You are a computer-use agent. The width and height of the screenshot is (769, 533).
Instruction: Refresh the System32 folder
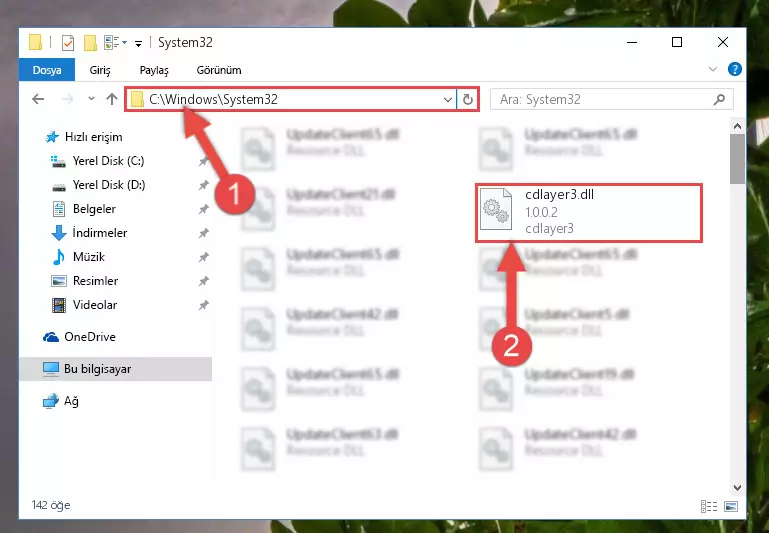tap(468, 100)
